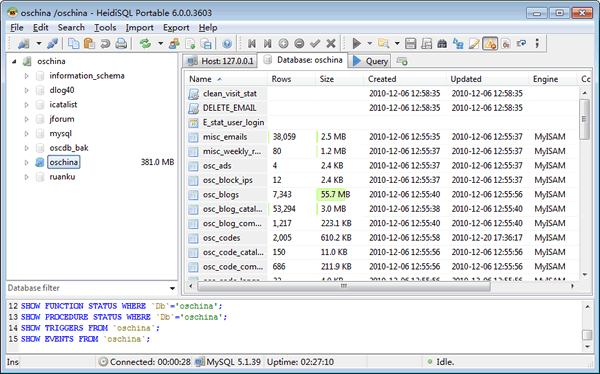Select oscdb_bak in the database tree
Viewport: 600px width, 374px height.
point(69,148)
